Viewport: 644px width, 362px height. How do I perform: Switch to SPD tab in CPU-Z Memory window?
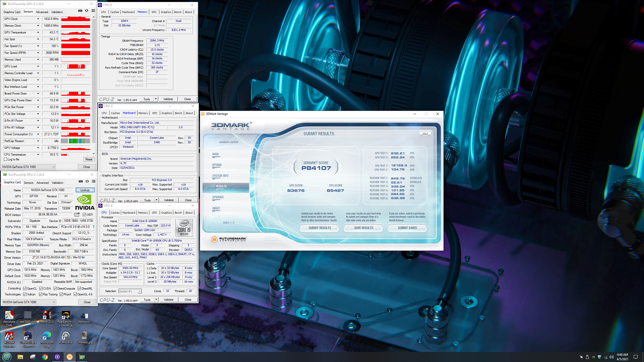(154, 12)
